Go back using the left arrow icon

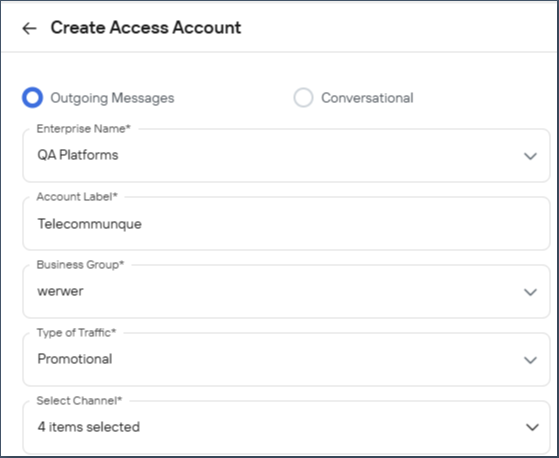(x=29, y=28)
